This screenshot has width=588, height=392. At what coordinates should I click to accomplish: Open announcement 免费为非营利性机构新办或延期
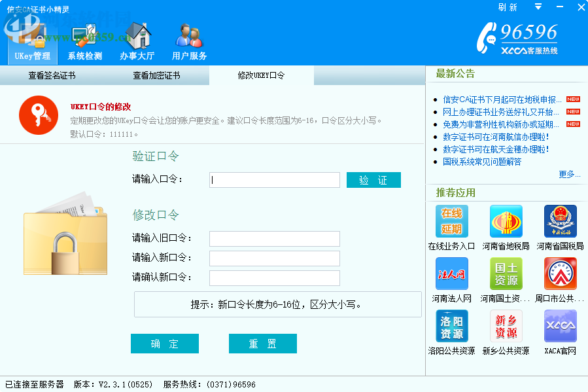point(501,124)
